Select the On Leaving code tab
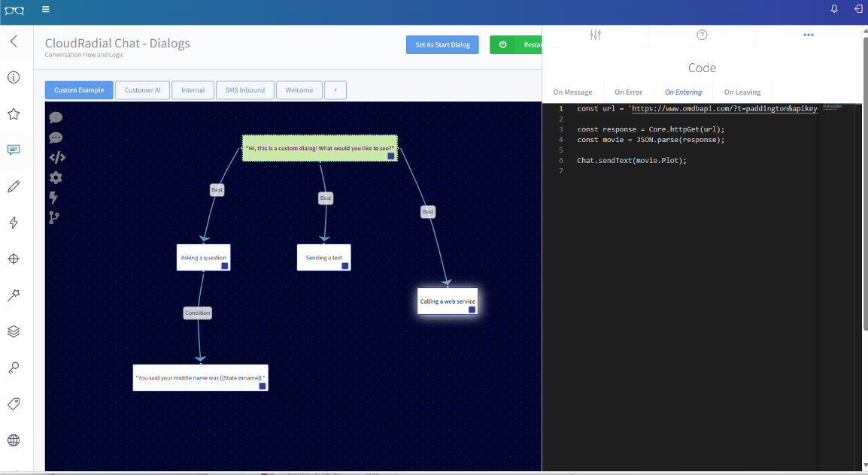868x475 pixels. [x=742, y=92]
